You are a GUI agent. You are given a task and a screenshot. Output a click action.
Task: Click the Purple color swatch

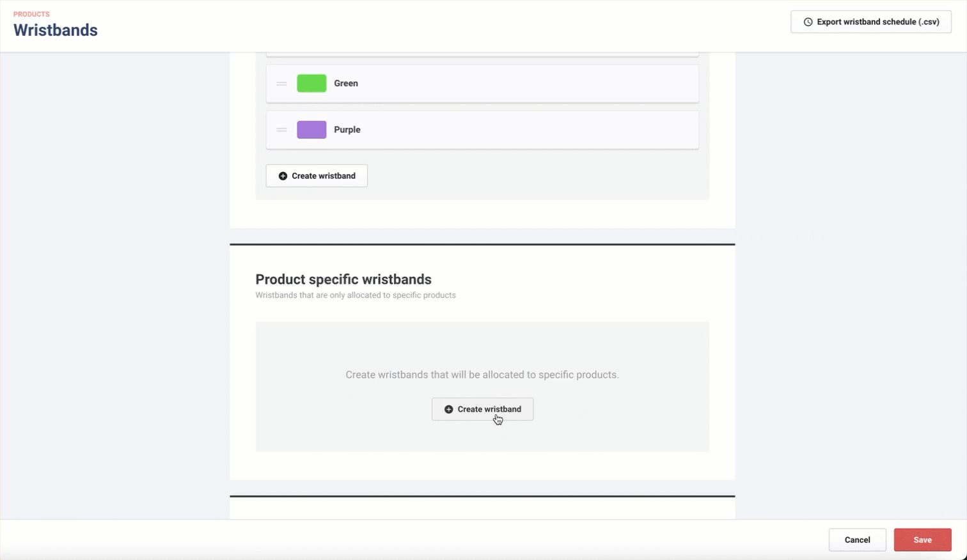point(311,130)
